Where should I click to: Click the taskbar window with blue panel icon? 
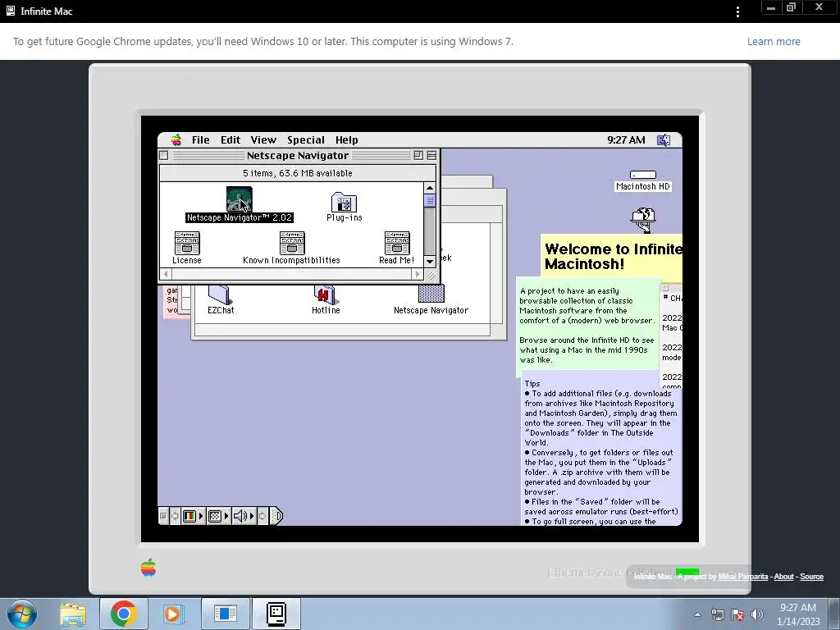[225, 614]
